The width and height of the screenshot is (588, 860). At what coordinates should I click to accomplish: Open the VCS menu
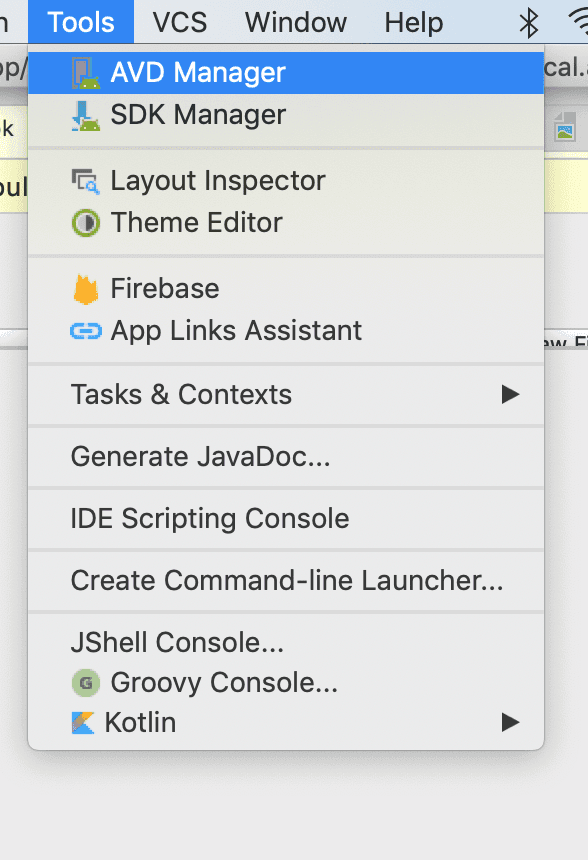(180, 22)
